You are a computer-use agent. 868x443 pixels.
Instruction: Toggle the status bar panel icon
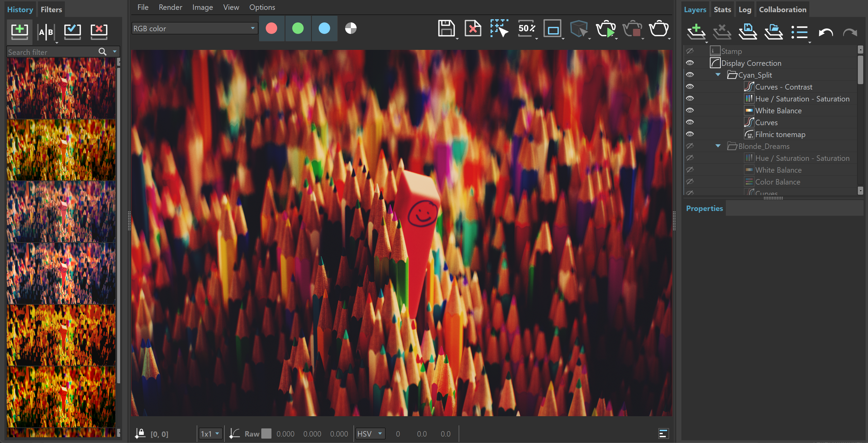click(663, 433)
